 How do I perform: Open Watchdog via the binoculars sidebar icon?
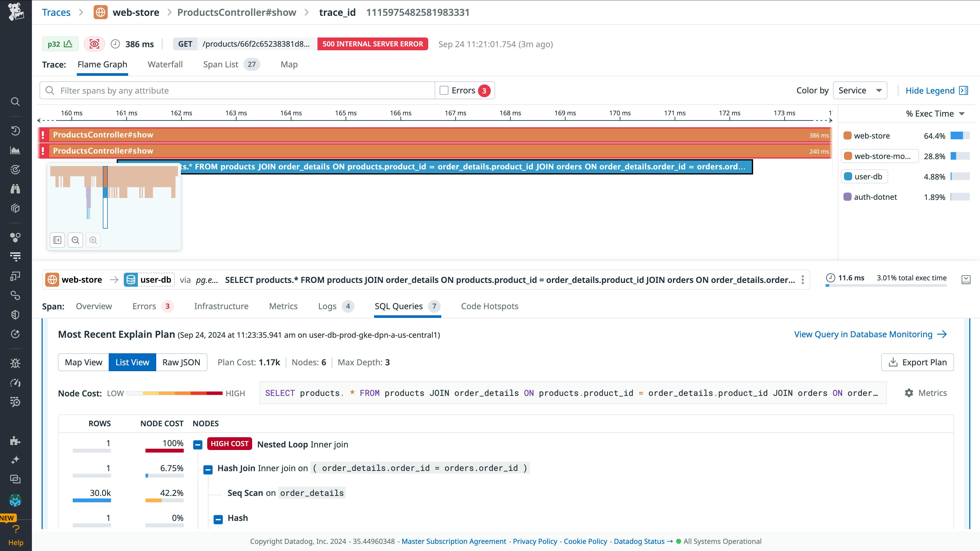(15, 189)
